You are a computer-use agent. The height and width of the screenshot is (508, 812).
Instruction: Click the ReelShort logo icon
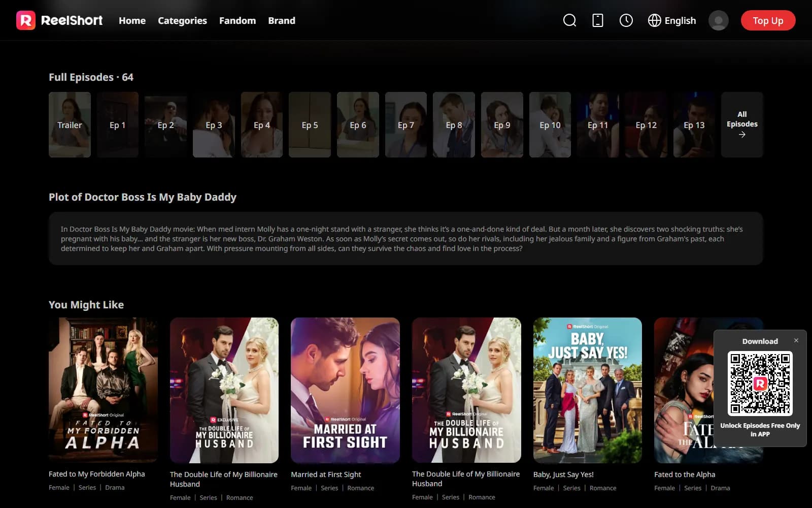point(26,20)
